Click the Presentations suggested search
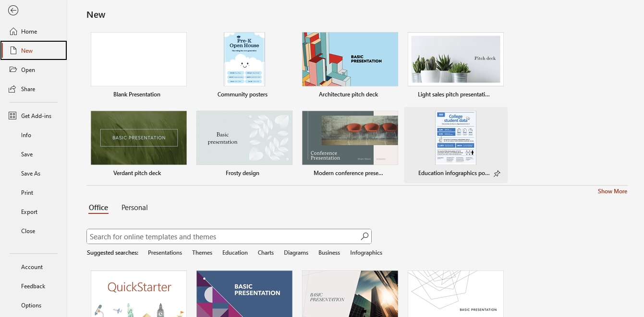This screenshot has width=644, height=317. [165, 253]
